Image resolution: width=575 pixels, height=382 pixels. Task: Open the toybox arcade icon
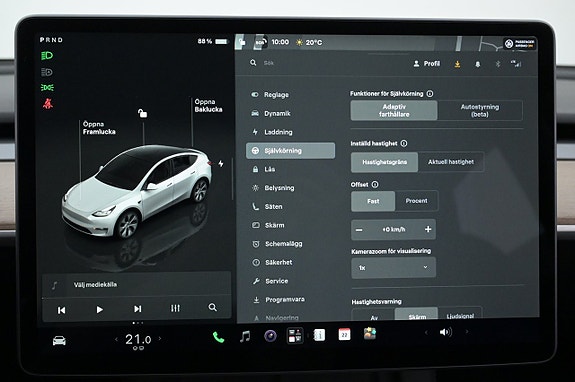click(370, 334)
